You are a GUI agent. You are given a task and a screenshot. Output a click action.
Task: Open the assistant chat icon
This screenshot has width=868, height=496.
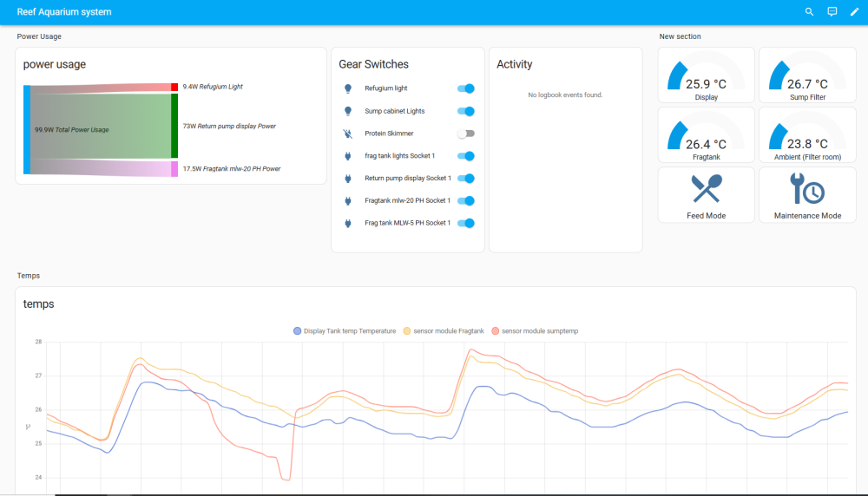[x=832, y=12]
